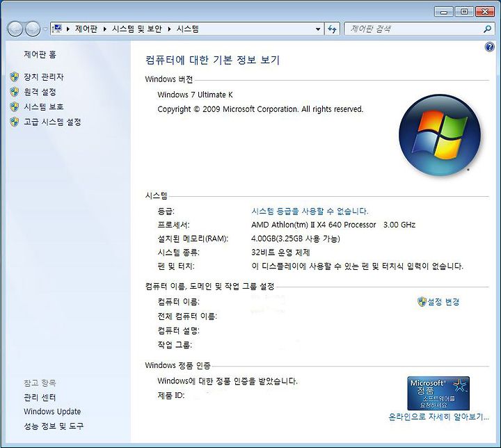Open 성능 정보 및 도구 link

click(54, 426)
